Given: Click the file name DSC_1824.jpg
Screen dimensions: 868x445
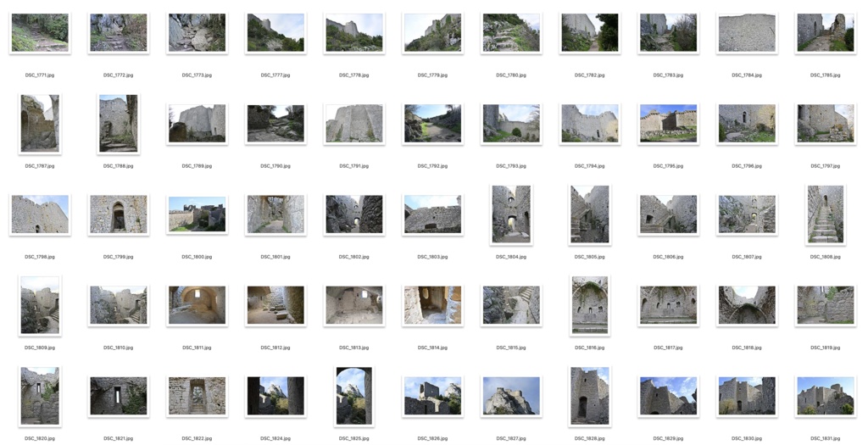Looking at the screenshot, I should [275, 438].
